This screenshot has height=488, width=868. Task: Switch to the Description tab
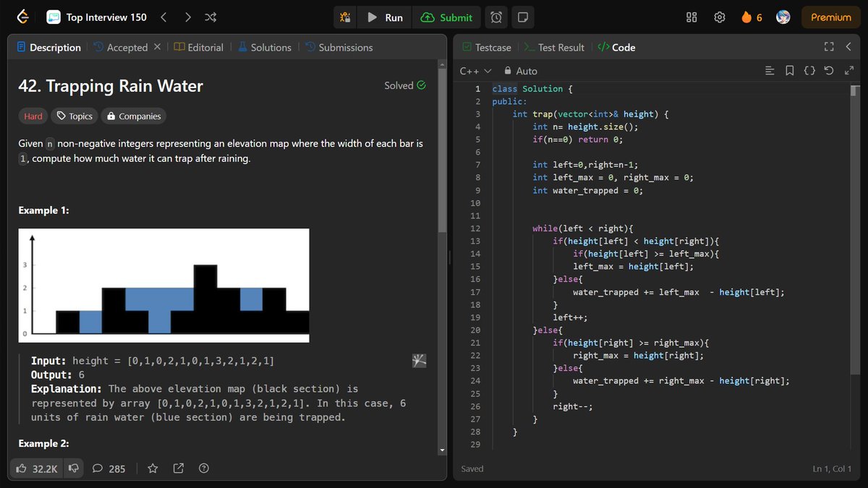click(x=48, y=47)
